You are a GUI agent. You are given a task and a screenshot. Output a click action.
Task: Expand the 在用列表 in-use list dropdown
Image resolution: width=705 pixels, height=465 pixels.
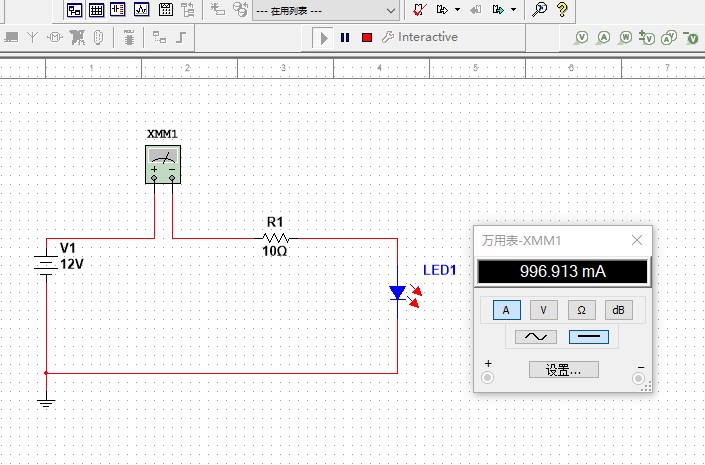tap(391, 10)
